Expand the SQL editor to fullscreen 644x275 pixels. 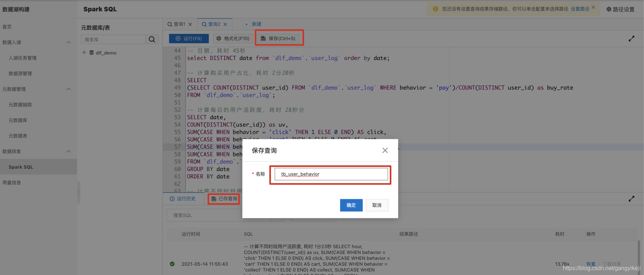click(x=632, y=39)
